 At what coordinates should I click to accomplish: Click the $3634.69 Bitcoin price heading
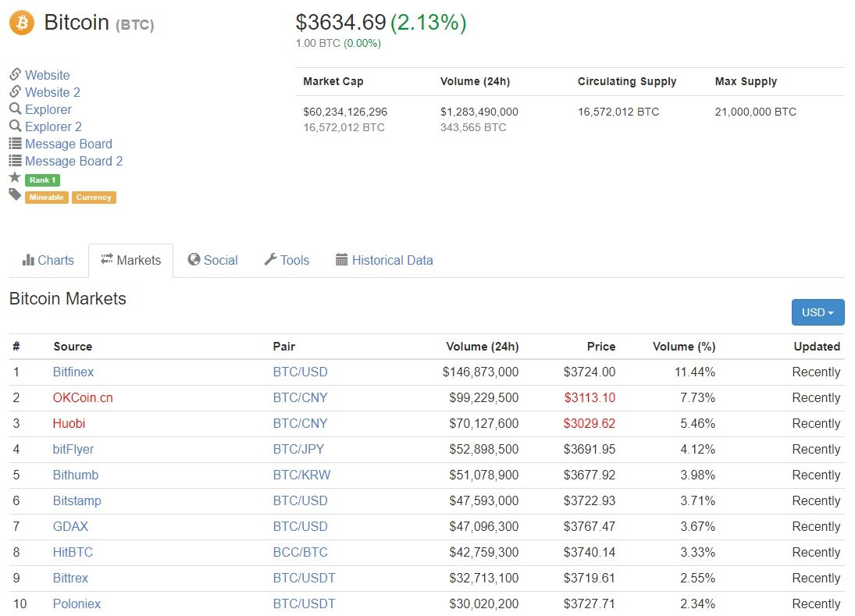340,23
